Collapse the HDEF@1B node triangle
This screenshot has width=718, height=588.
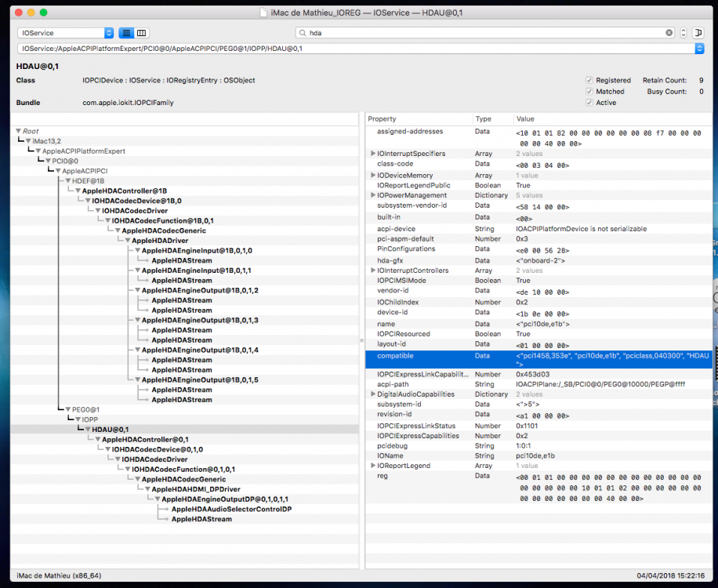tap(67, 181)
